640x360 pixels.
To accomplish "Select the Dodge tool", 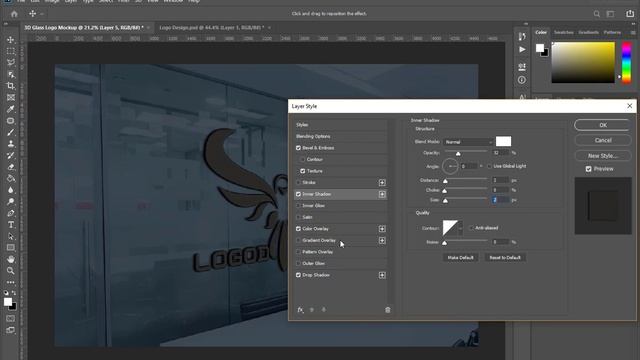I will click(11, 202).
